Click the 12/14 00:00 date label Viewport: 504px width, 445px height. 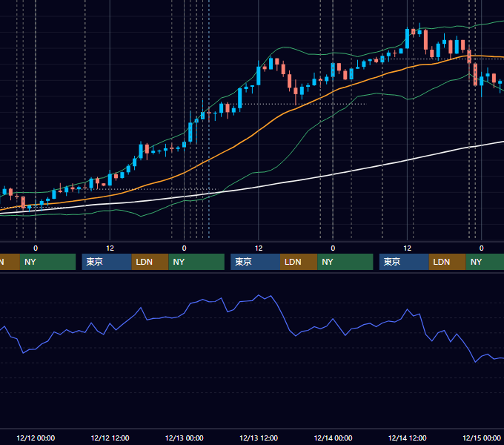click(x=333, y=438)
